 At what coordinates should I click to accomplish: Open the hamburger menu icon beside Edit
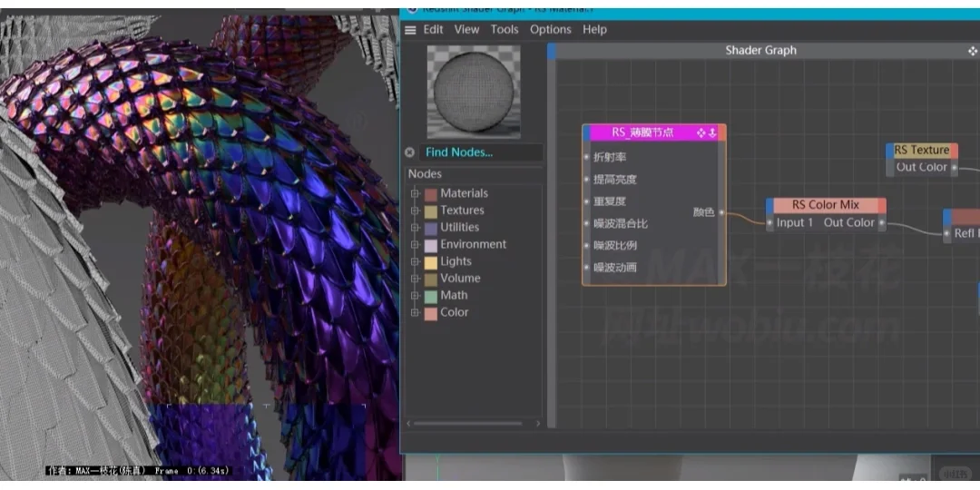(410, 30)
